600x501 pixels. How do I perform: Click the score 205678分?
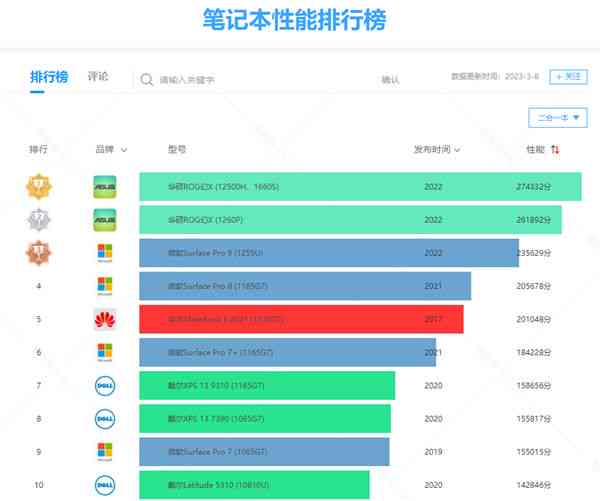point(533,286)
